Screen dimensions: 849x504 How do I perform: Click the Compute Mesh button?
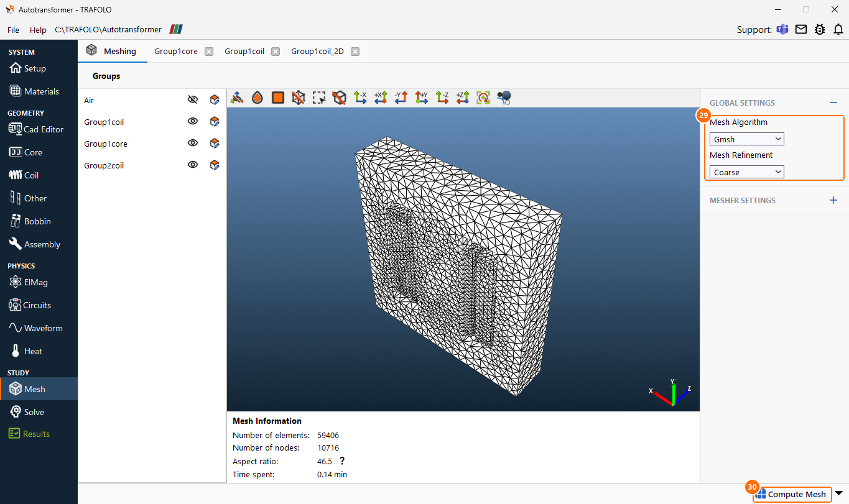[x=792, y=494]
